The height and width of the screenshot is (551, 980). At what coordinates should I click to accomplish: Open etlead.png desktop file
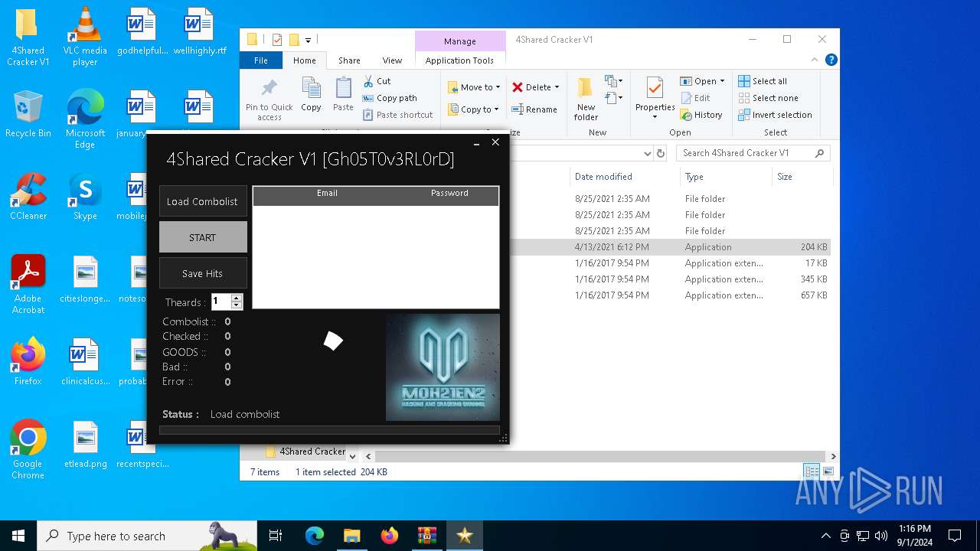coord(85,444)
